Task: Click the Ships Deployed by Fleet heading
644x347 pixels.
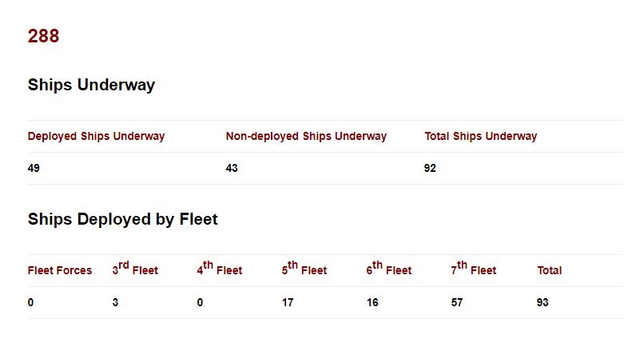Action: click(122, 219)
